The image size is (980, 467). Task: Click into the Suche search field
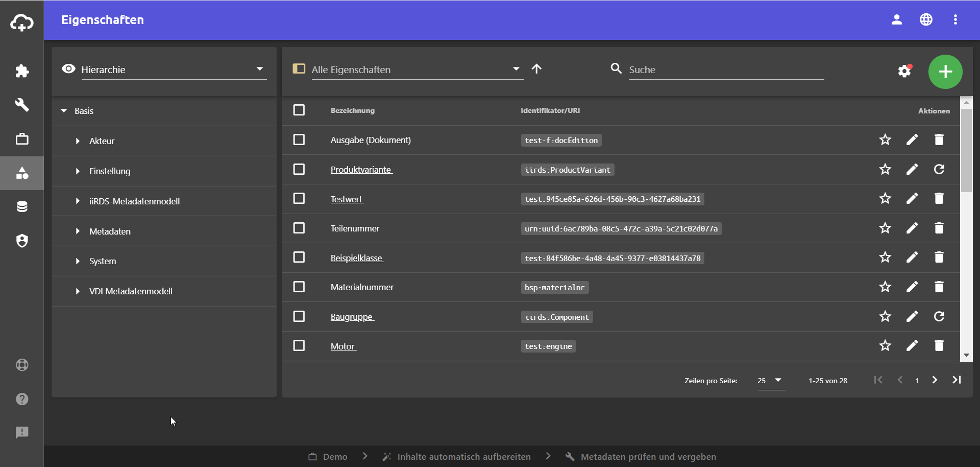[x=726, y=69]
